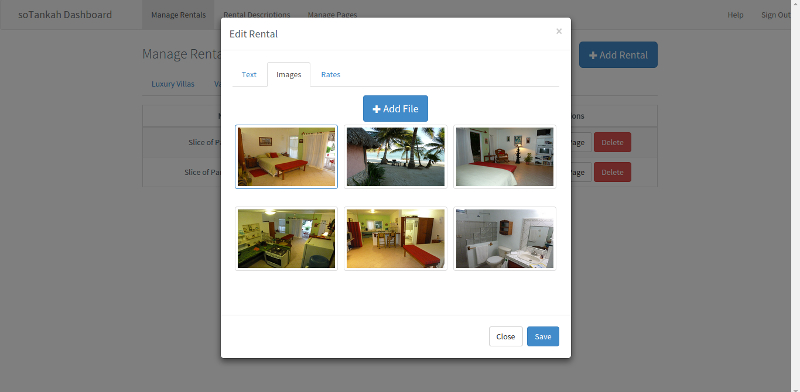
Task: Click the Add Rental button
Action: pyautogui.click(x=618, y=55)
